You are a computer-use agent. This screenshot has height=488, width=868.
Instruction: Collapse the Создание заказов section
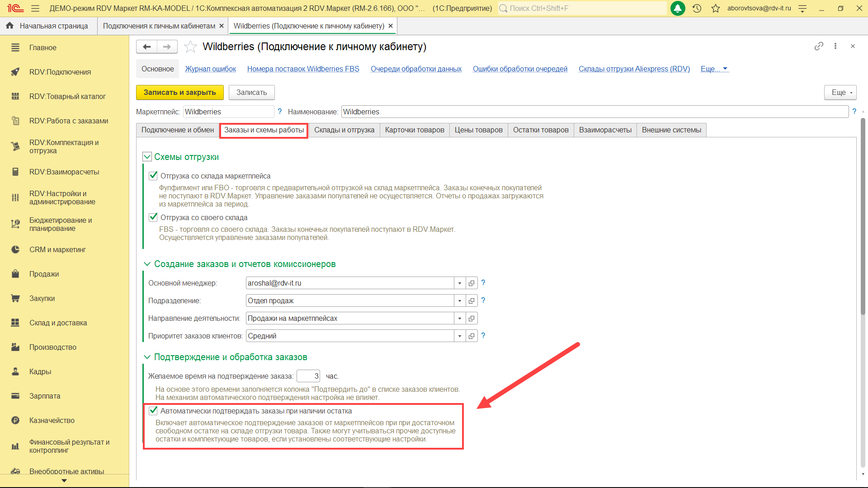tap(147, 264)
